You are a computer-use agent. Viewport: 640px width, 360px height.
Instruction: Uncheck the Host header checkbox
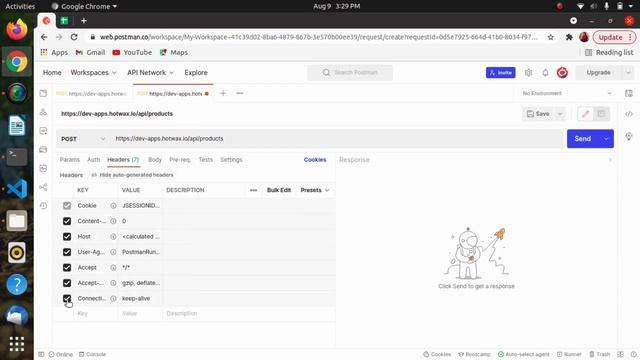67,237
